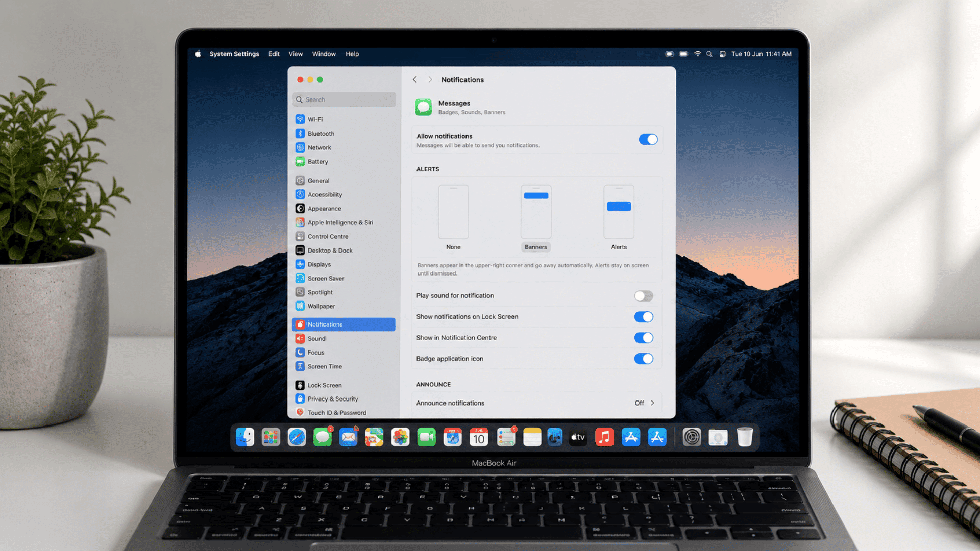Open Apple Intelligence & Siri settings

coord(344,222)
